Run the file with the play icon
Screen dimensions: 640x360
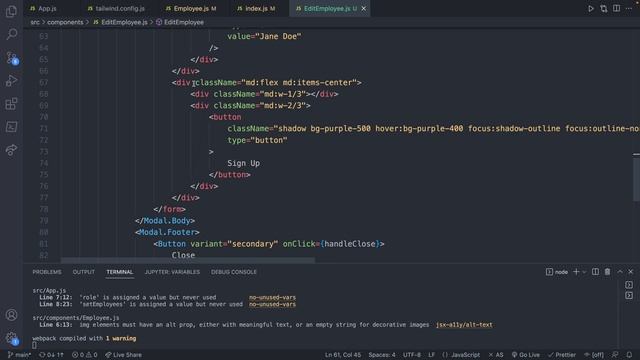[x=591, y=8]
